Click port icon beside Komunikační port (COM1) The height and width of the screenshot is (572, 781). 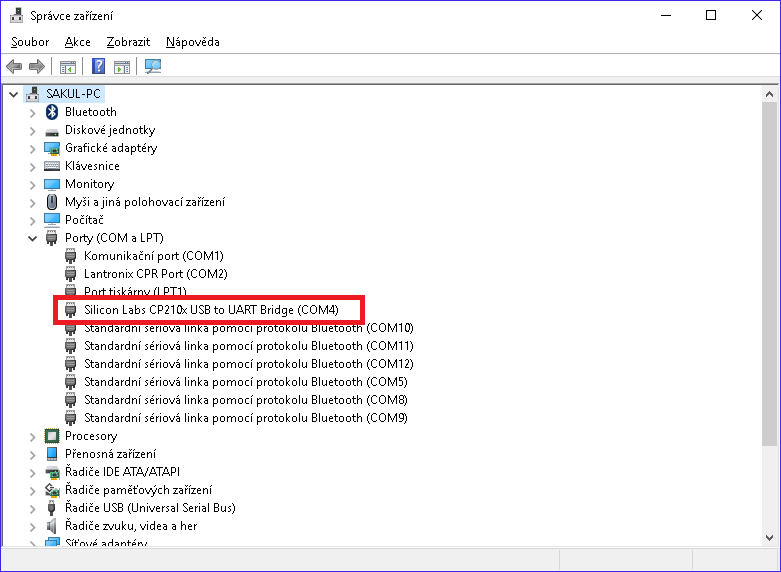coord(71,256)
